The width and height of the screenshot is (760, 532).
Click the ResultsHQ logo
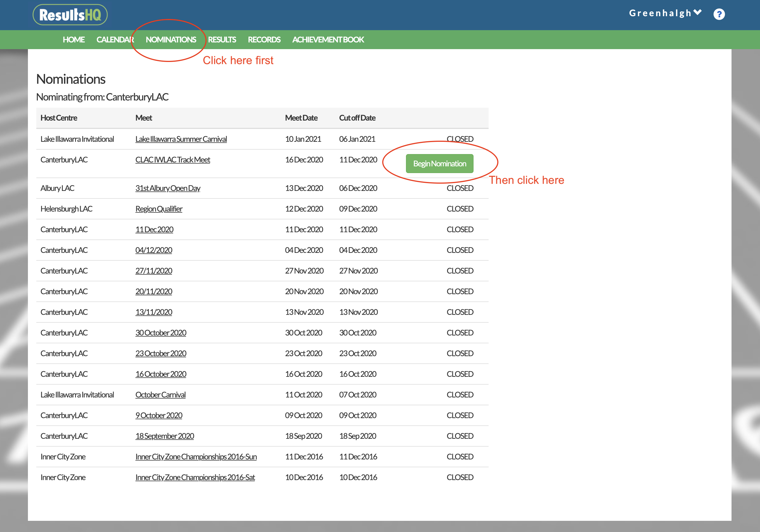[x=70, y=15]
